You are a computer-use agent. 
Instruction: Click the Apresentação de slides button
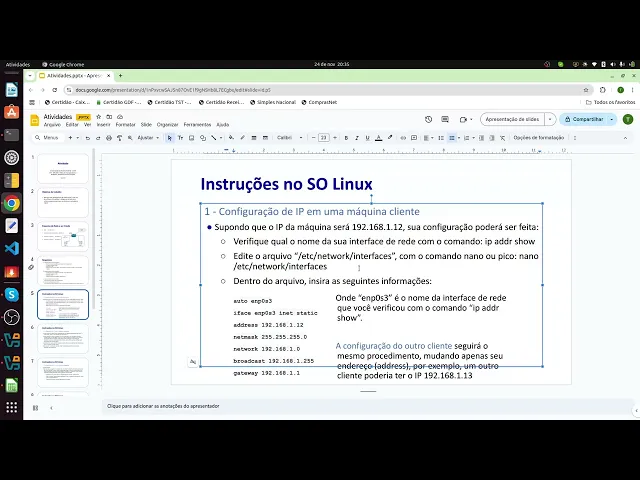512,119
